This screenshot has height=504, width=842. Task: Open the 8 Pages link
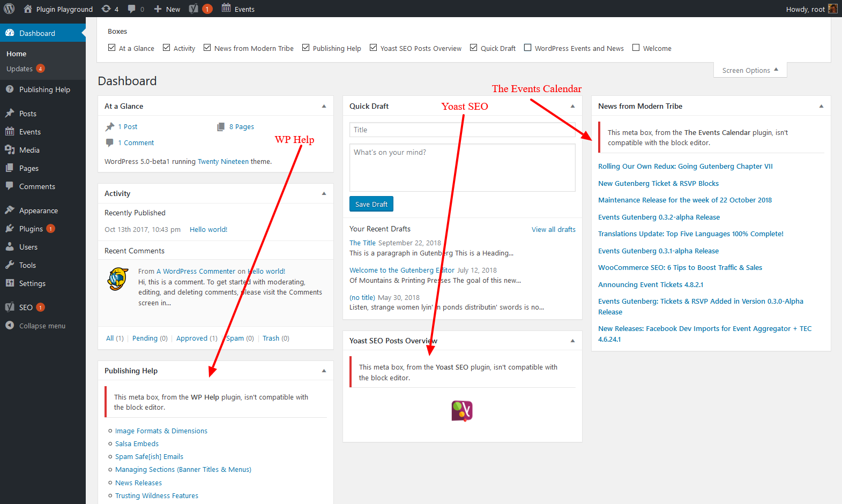point(242,126)
